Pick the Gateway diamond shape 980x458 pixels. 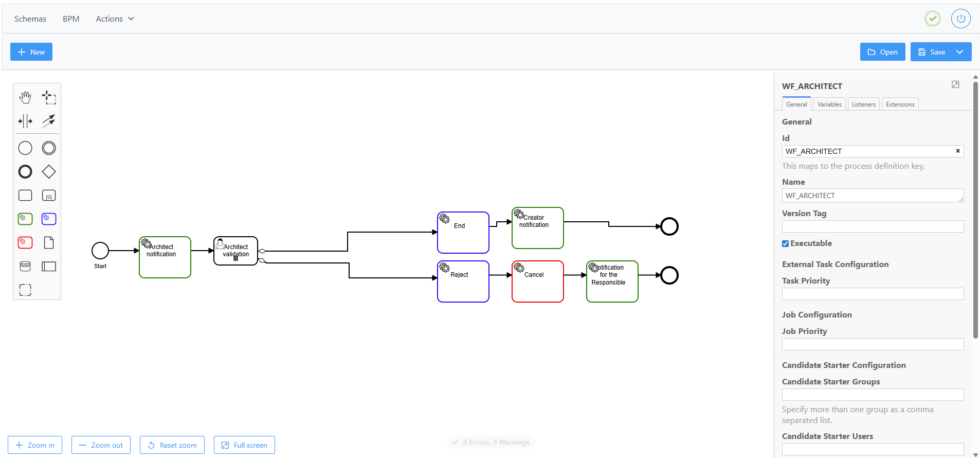[x=49, y=172]
